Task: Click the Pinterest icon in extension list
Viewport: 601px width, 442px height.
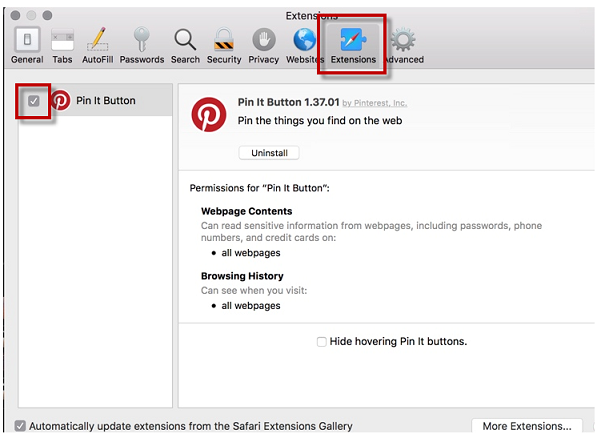Action: (x=60, y=100)
